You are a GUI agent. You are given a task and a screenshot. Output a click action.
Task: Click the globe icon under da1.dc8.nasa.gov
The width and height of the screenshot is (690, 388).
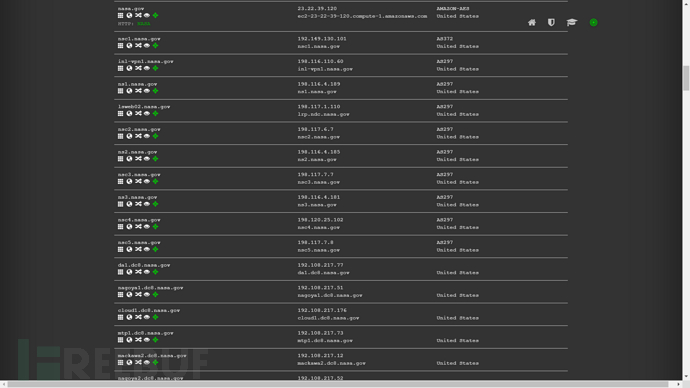[129, 272]
